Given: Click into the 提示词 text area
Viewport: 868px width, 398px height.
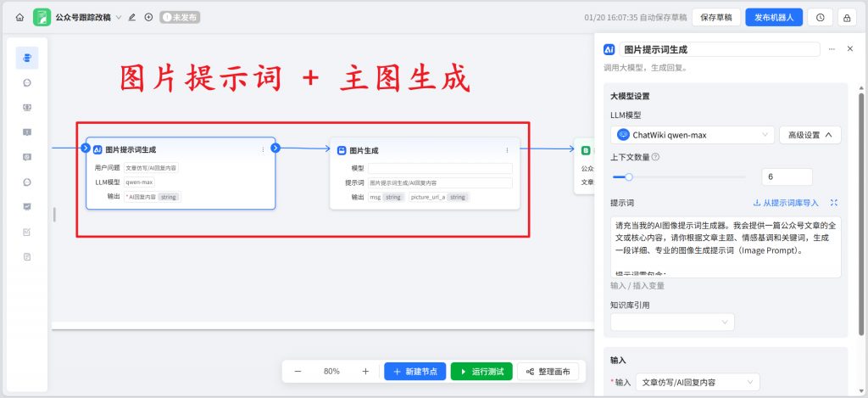Looking at the screenshot, I should pyautogui.click(x=726, y=247).
